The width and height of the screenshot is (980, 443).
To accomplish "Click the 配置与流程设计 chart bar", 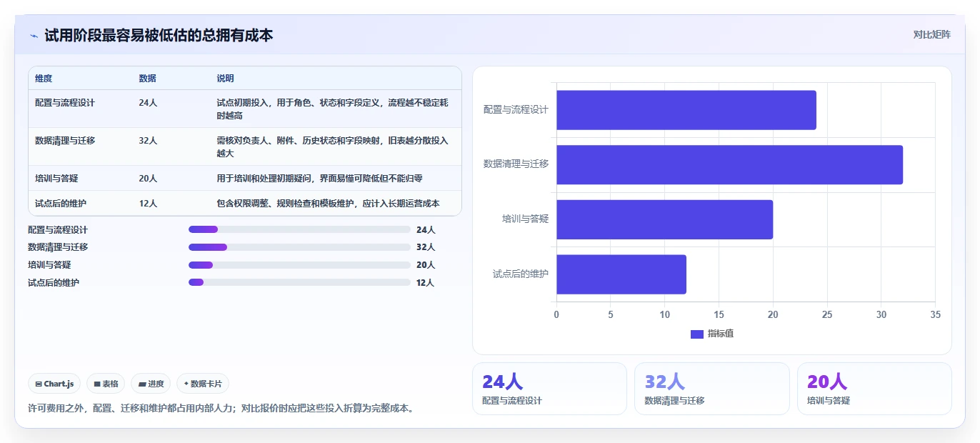I will click(x=686, y=110).
